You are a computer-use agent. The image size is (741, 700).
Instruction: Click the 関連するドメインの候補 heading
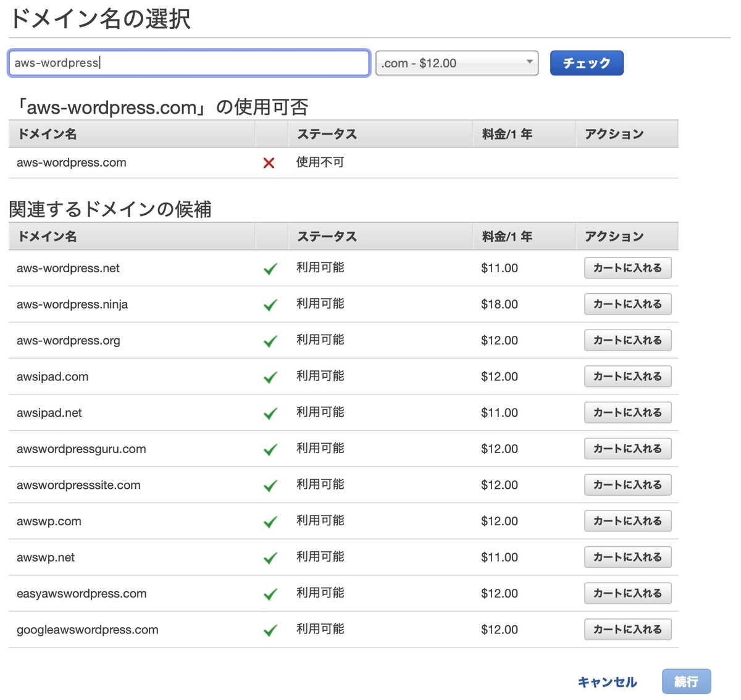tap(110, 209)
